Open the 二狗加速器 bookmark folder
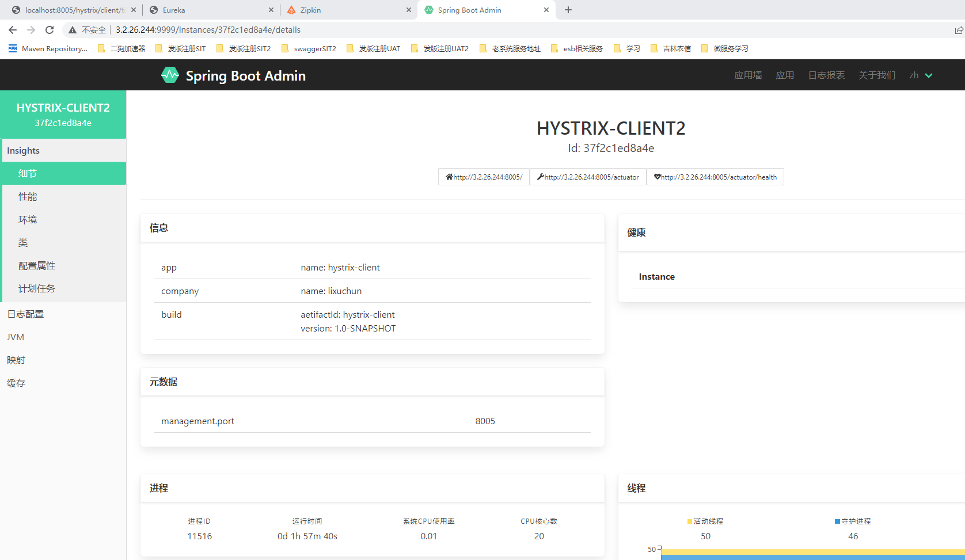The height and width of the screenshot is (560, 965). pyautogui.click(x=121, y=49)
